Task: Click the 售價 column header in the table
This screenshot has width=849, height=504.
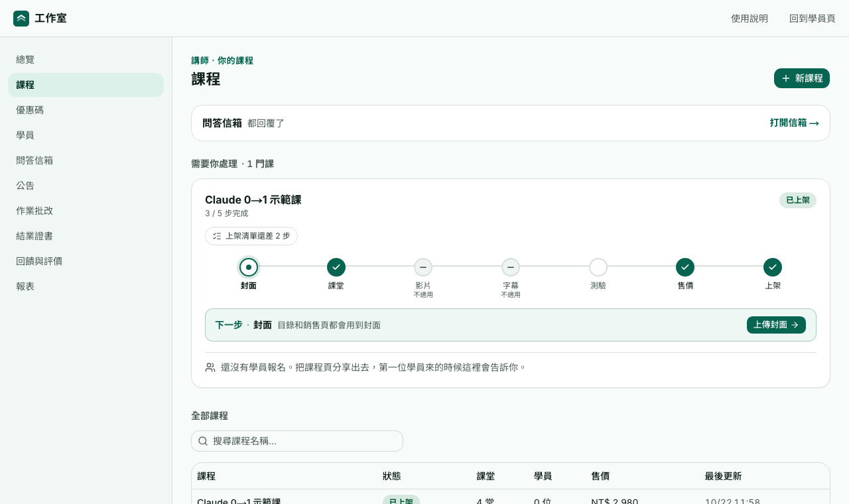Action: 600,476
